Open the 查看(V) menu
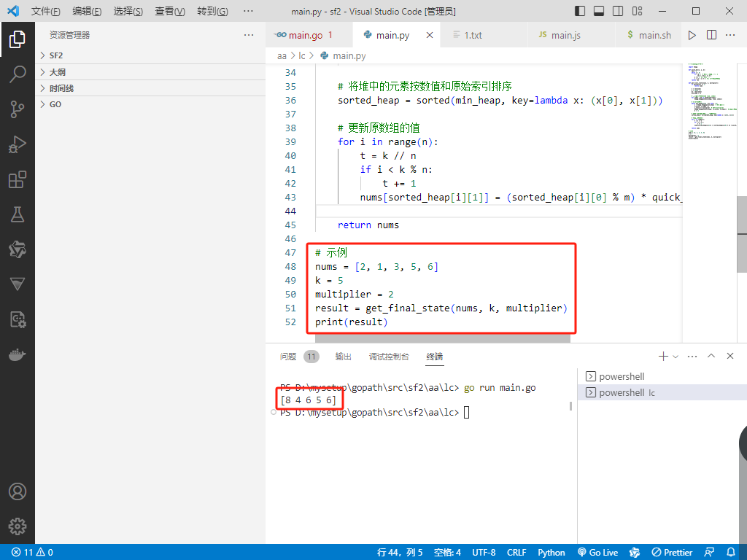The height and width of the screenshot is (560, 747). [170, 11]
